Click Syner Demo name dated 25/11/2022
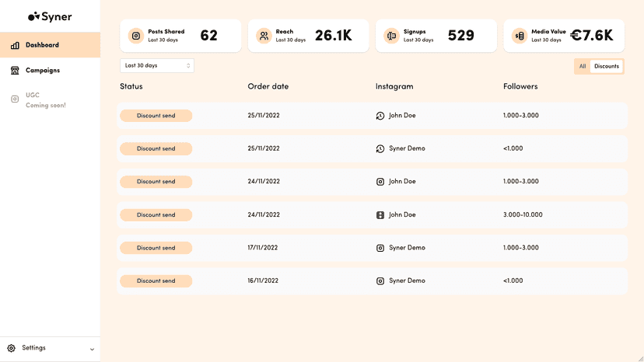 click(x=407, y=148)
